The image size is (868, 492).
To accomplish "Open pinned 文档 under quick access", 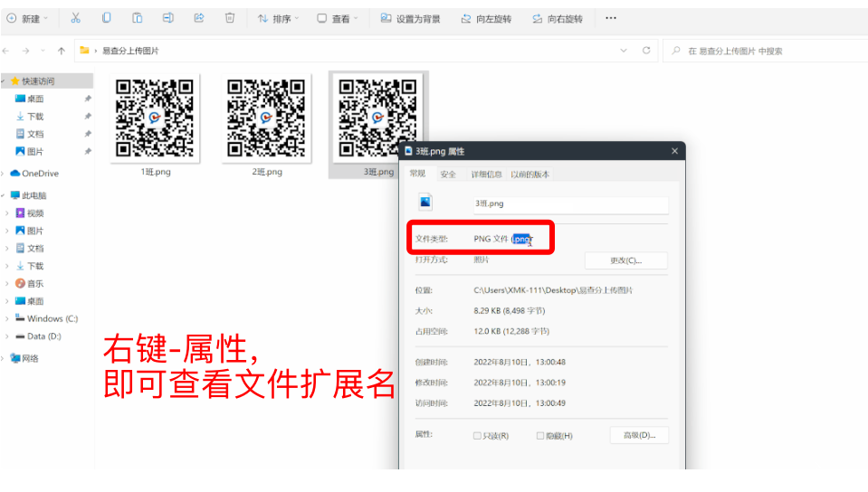I will (x=35, y=134).
